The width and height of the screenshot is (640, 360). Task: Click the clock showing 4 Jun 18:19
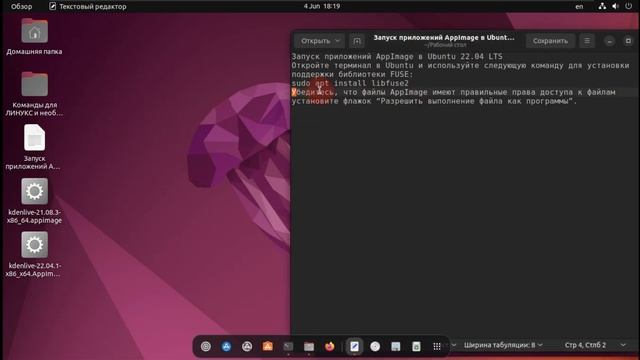[322, 6]
